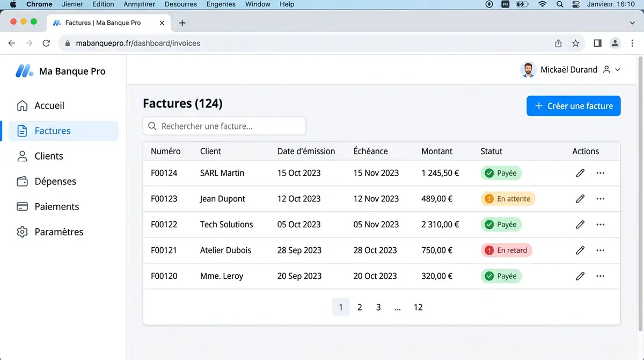
Task: Open a new browser tab
Action: tap(182, 23)
